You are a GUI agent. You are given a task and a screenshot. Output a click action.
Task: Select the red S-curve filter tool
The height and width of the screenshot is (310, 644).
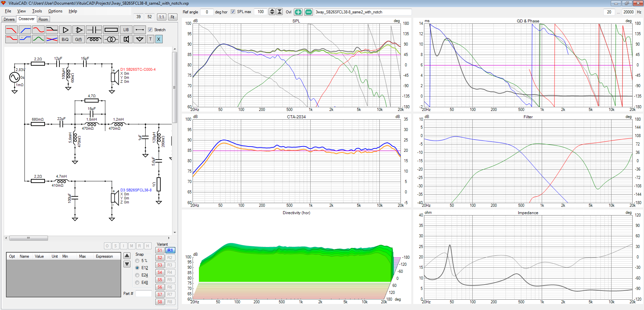[x=38, y=30]
